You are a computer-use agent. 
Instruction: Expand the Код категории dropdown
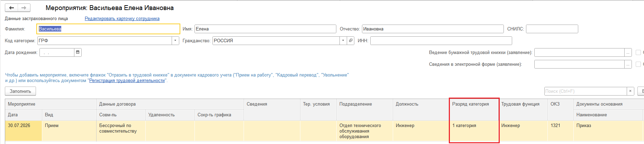175,40
